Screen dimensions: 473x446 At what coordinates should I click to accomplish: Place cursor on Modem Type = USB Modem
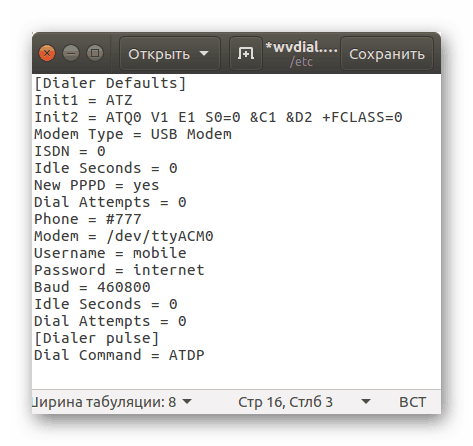[133, 134]
